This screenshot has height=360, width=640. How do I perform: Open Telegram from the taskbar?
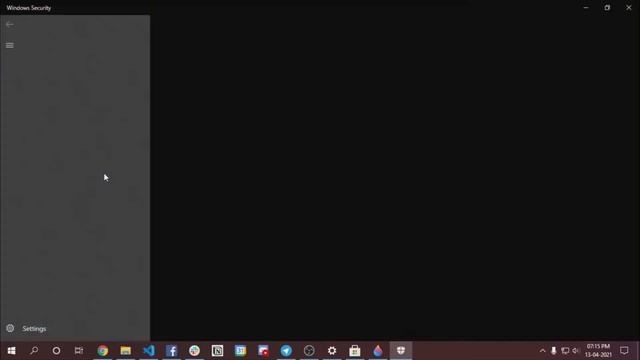pos(286,351)
